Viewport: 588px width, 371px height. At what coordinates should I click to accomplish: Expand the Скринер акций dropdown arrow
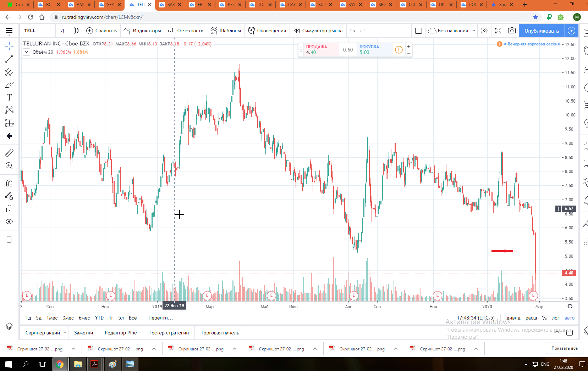tap(65, 333)
